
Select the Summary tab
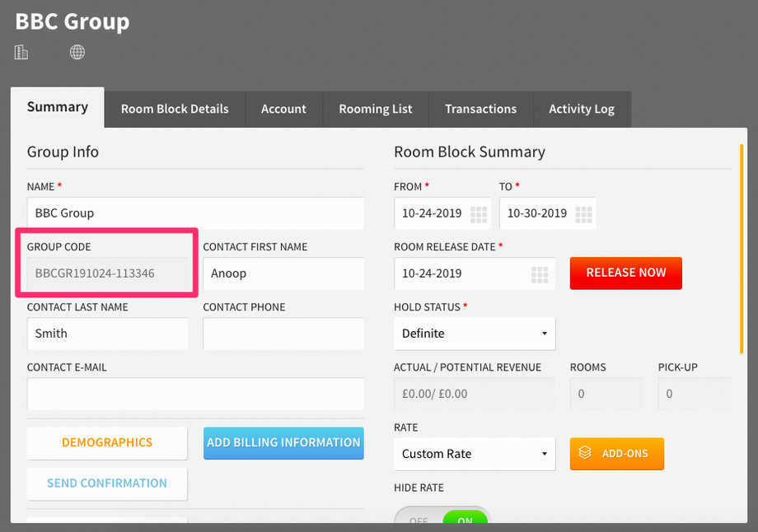click(x=58, y=107)
